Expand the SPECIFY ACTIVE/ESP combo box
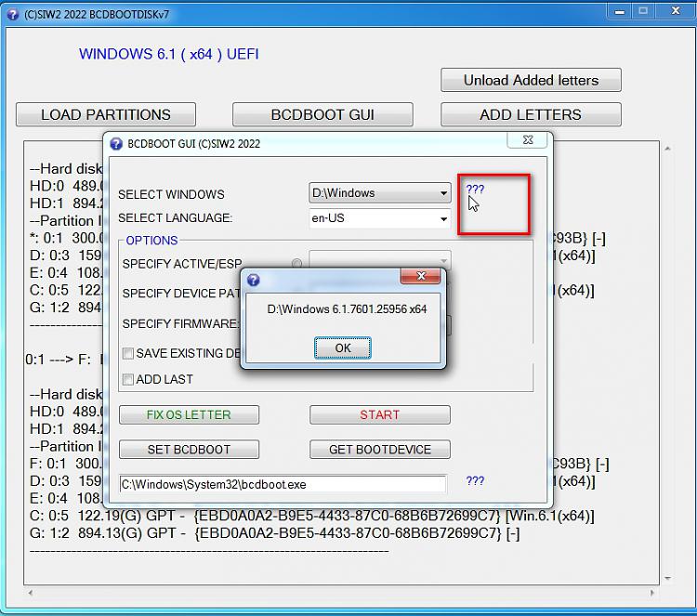The width and height of the screenshot is (697, 616). point(379,260)
